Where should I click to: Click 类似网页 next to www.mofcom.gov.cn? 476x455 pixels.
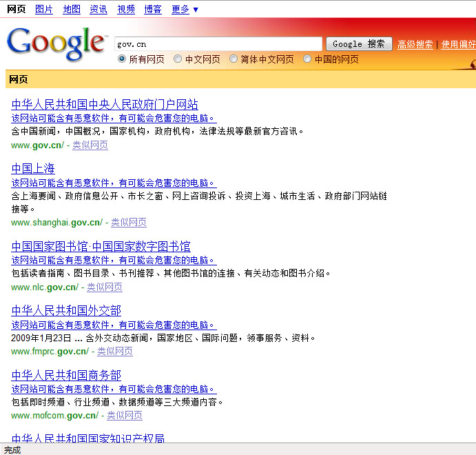pyautogui.click(x=125, y=416)
